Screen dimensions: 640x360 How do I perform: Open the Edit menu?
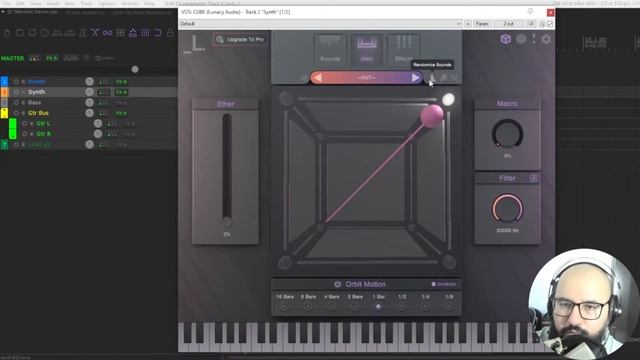[20, 3]
